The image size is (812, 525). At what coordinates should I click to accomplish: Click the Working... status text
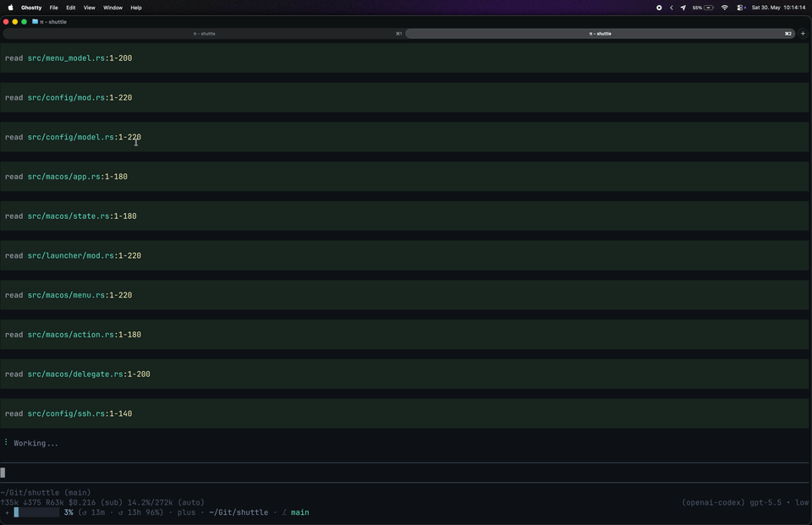[36, 443]
